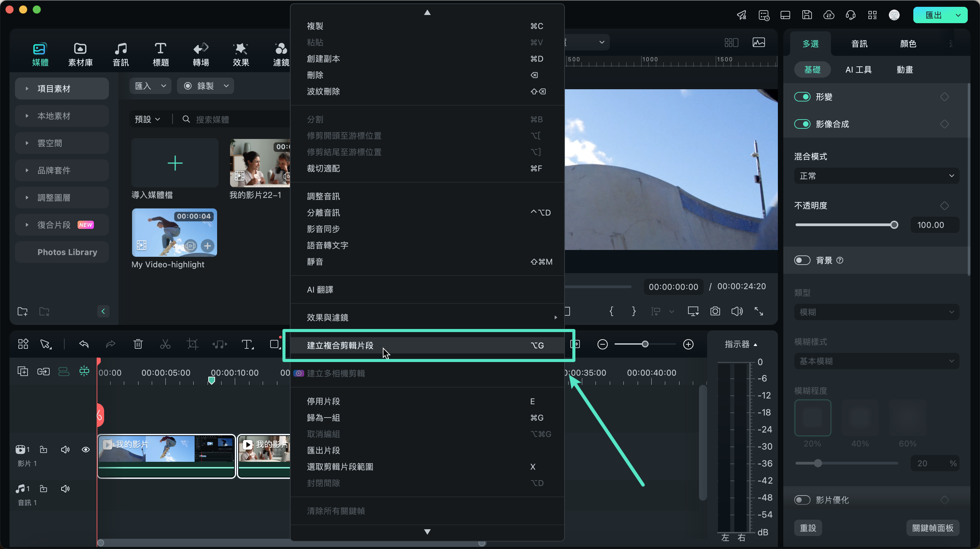Switch to the 顏色 tab in properties

pyautogui.click(x=908, y=44)
